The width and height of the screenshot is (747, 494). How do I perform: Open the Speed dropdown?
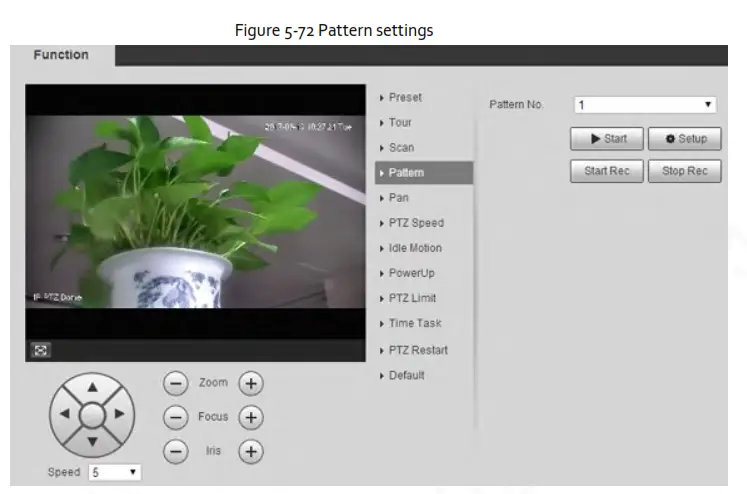[x=115, y=472]
